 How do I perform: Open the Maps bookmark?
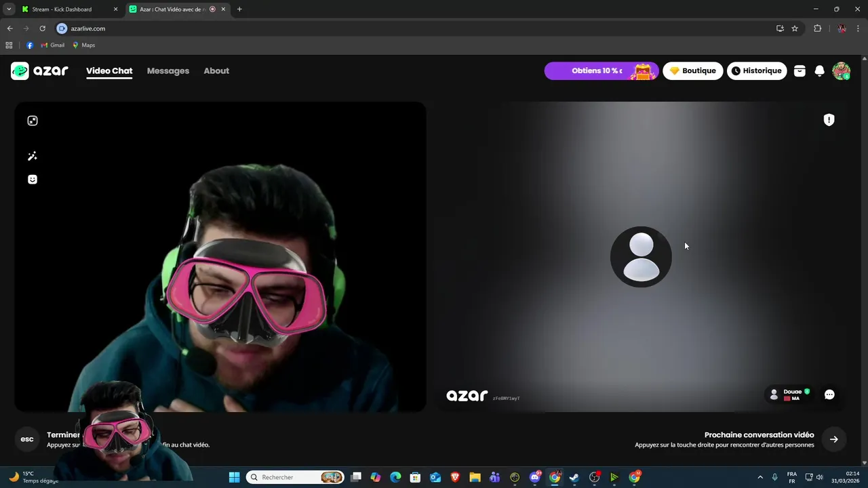coord(83,45)
